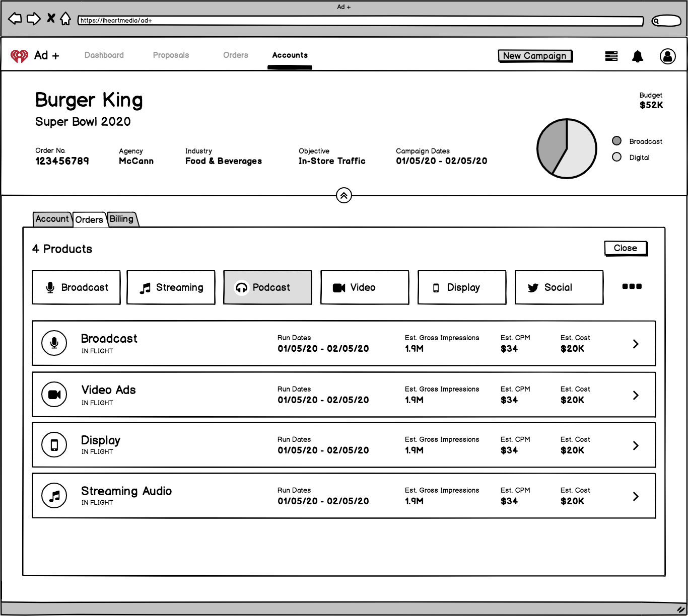This screenshot has height=616, width=688.
Task: Select the Broadcast product filter button
Action: point(76,287)
